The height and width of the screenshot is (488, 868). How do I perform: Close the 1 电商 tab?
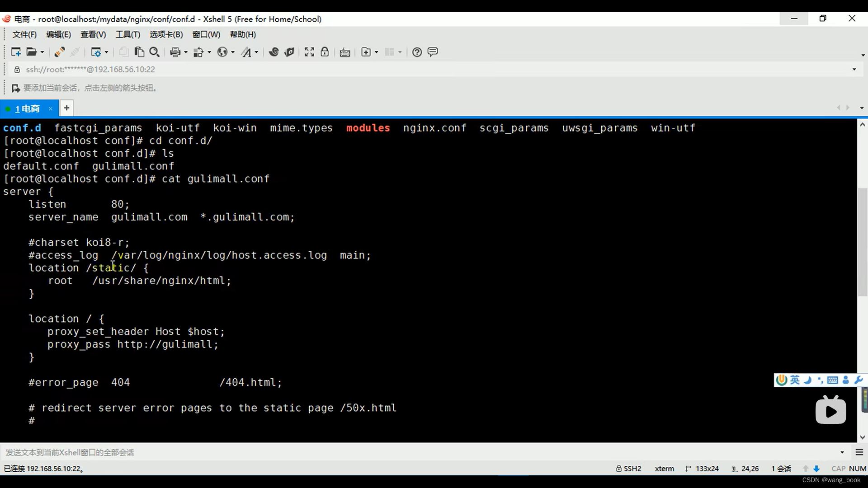(51, 109)
